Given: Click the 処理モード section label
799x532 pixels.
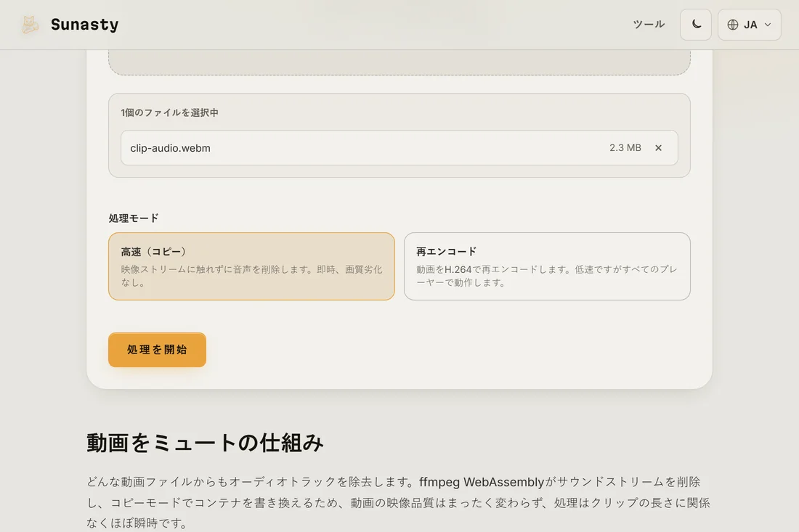Looking at the screenshot, I should [x=134, y=218].
